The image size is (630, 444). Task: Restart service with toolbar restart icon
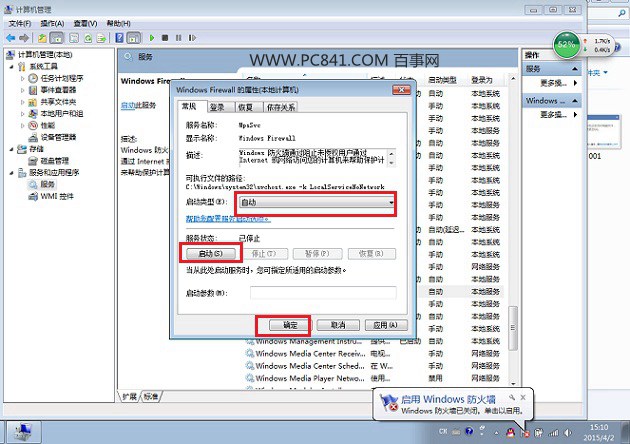pyautogui.click(x=192, y=38)
